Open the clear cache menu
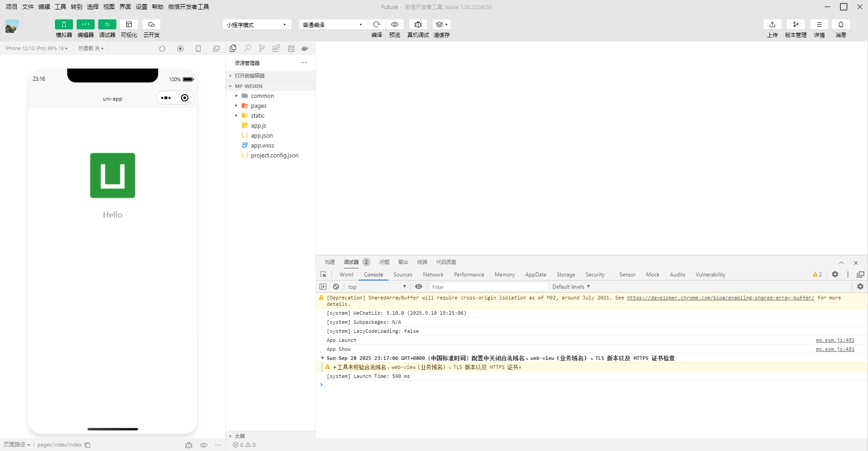 pos(442,24)
